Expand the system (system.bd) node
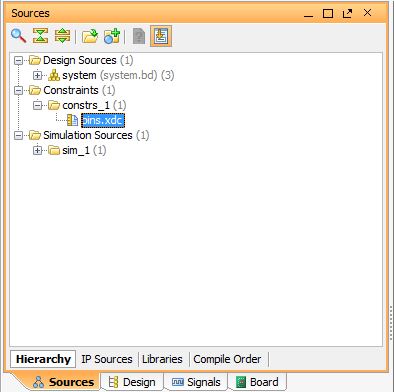This screenshot has width=394, height=392. click(x=37, y=75)
